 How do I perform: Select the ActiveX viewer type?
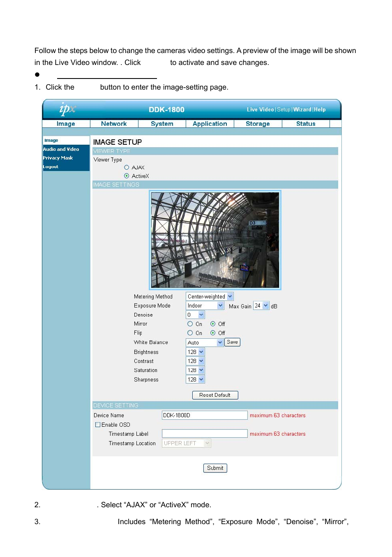click(x=127, y=176)
